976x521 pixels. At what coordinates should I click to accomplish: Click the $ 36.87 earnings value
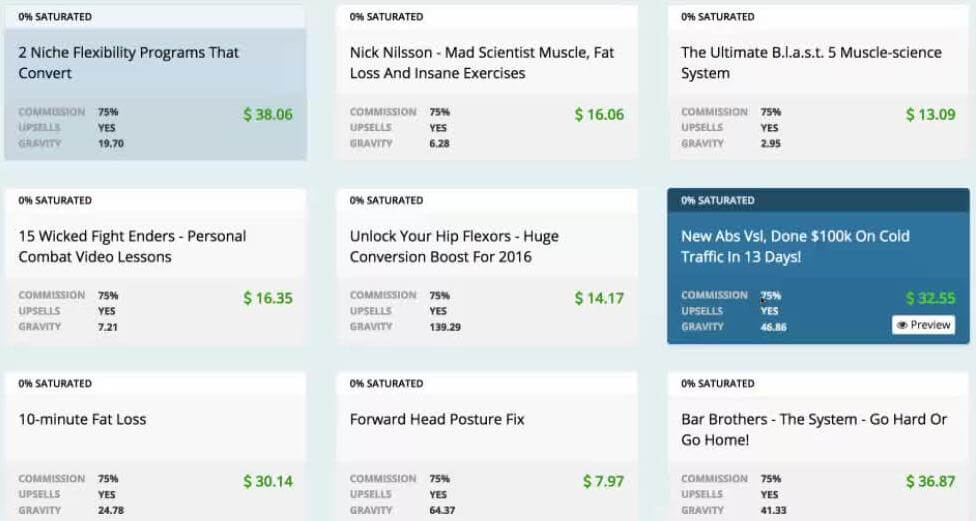point(931,481)
